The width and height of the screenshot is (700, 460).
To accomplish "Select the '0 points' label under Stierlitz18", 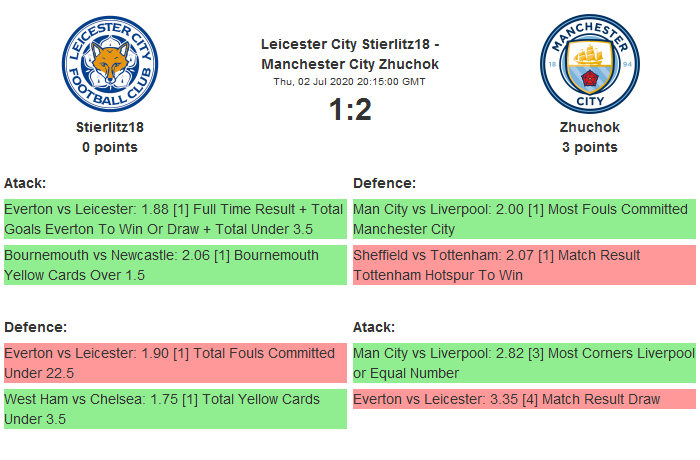I will (110, 147).
